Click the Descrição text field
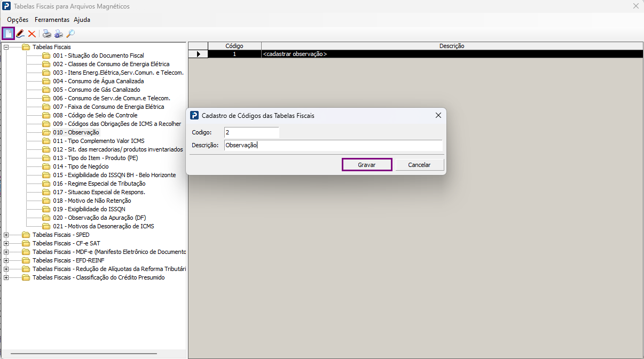644x359 pixels. [333, 145]
